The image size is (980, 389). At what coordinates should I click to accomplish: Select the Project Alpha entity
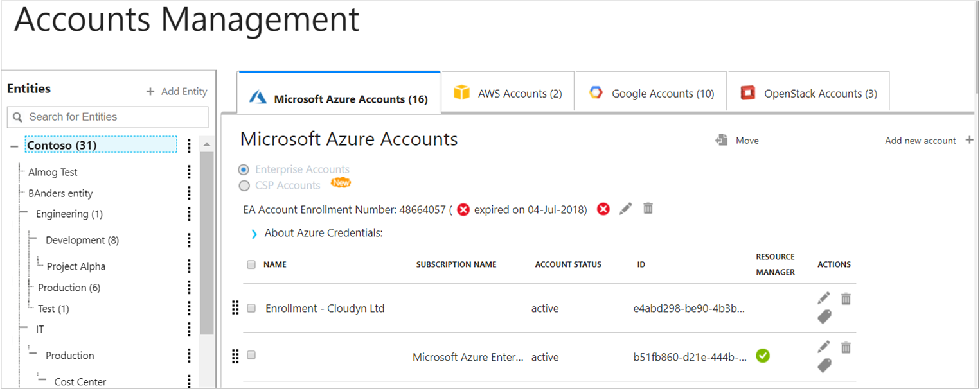pyautogui.click(x=76, y=266)
